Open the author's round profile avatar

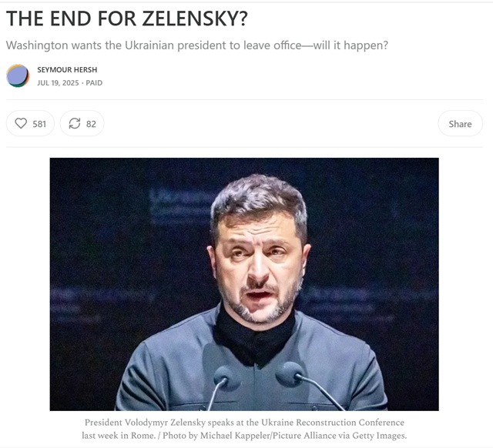18,75
